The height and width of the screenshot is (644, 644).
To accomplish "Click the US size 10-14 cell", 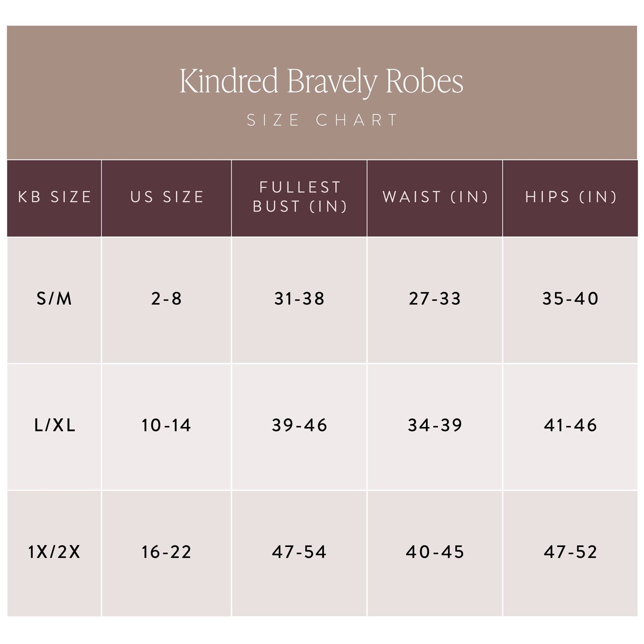I will [167, 425].
